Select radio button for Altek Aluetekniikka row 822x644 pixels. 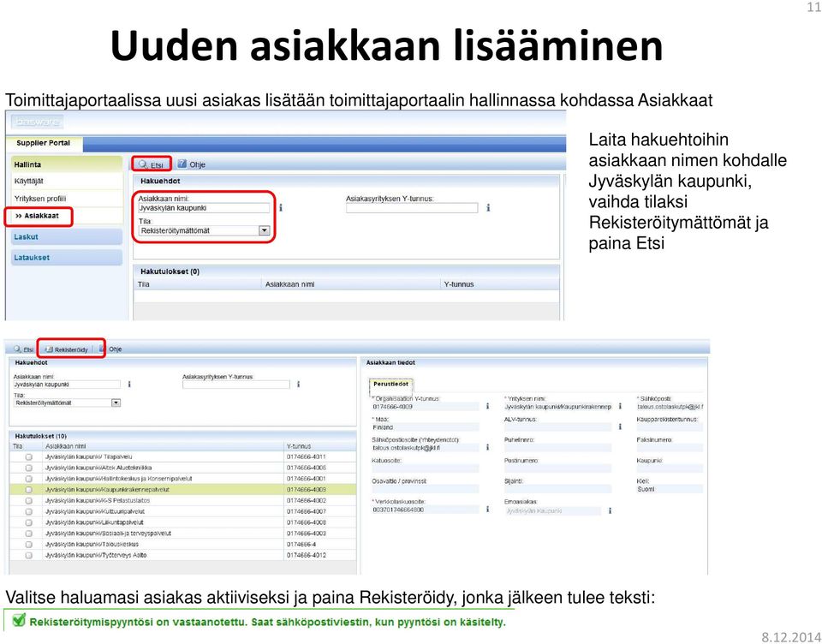click(x=29, y=468)
